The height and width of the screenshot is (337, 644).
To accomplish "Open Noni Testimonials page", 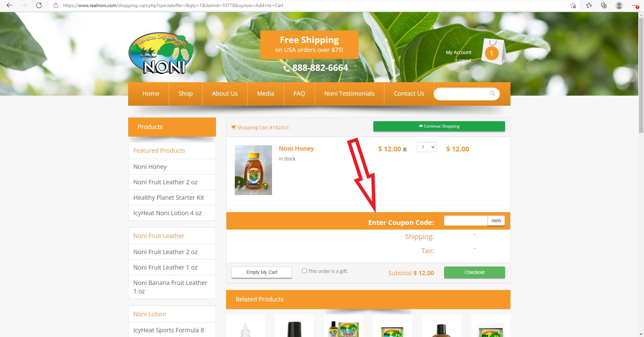I will [x=349, y=94].
